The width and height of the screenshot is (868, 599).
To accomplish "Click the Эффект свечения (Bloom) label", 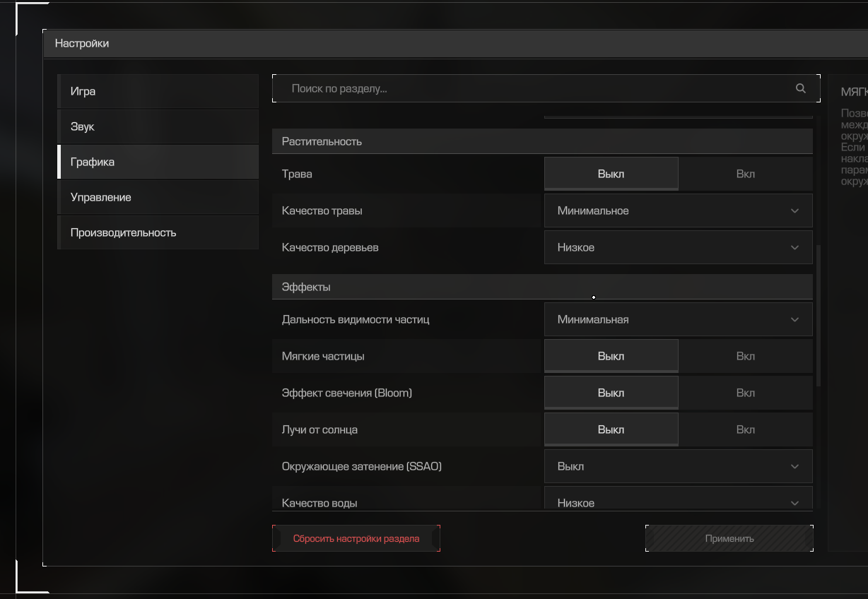I will (346, 393).
